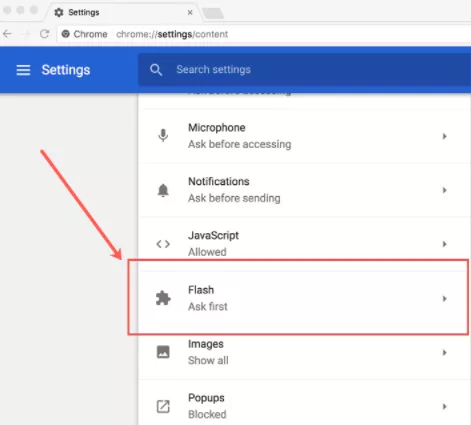Click 'Ask before sending' text
This screenshot has width=471, height=425.
(x=234, y=198)
